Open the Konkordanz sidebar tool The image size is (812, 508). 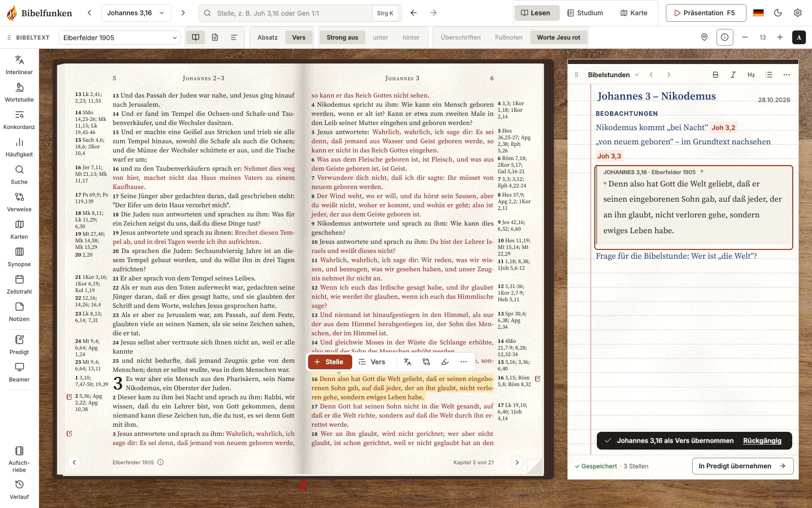click(x=19, y=120)
